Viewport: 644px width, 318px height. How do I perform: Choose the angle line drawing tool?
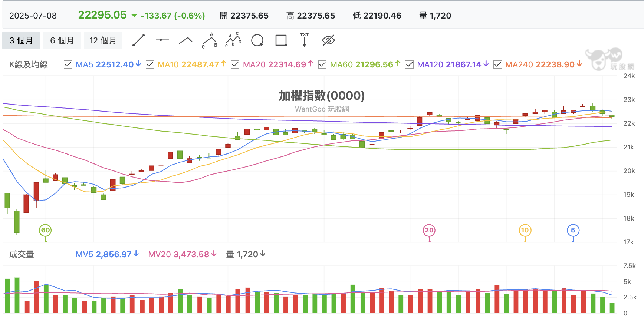[186, 40]
